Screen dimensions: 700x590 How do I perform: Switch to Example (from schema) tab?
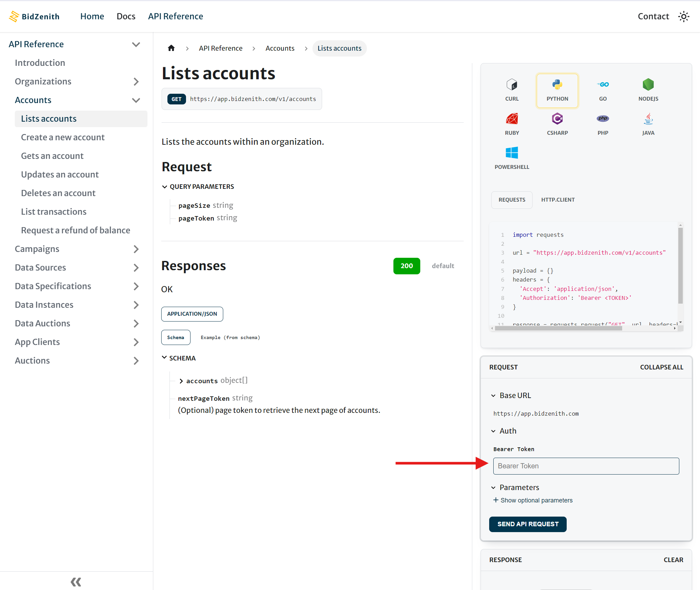coord(230,337)
